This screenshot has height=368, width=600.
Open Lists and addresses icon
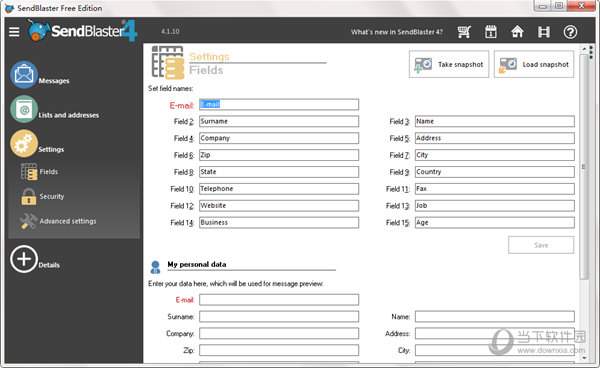(24, 109)
